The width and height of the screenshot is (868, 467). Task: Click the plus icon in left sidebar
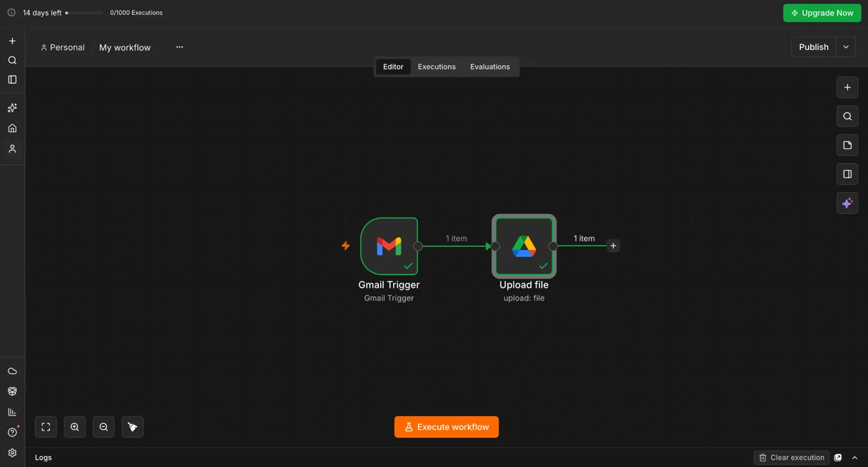pos(12,41)
